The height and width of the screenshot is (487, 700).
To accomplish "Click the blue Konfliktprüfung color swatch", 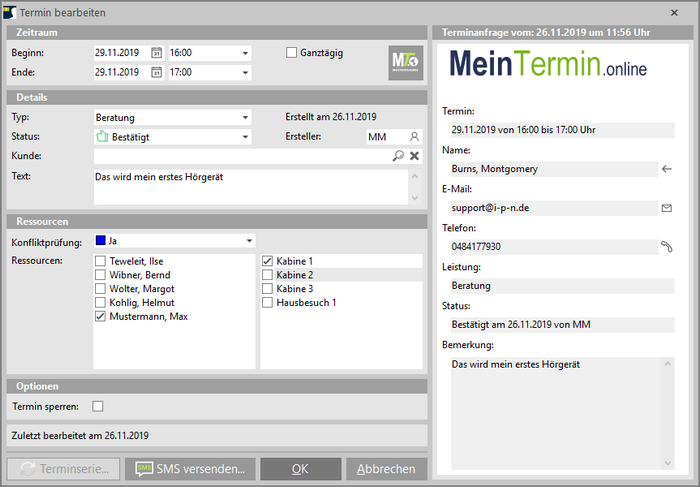I will point(100,241).
